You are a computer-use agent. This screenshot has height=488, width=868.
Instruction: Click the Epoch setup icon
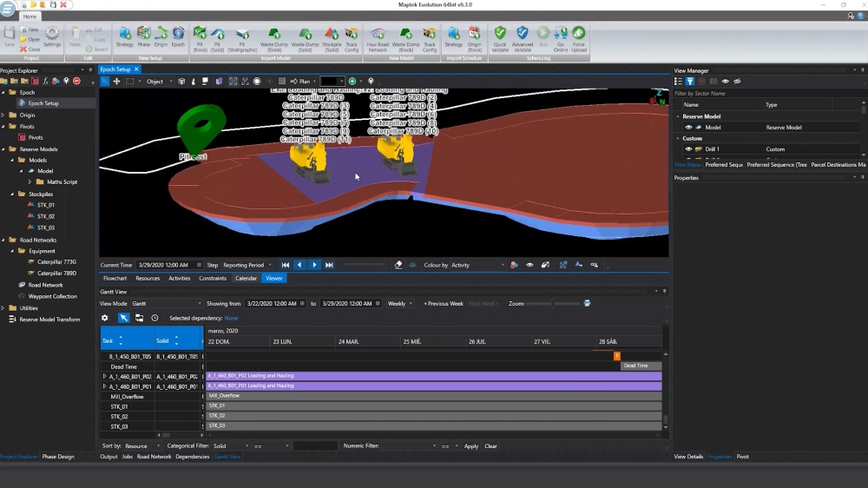[178, 36]
